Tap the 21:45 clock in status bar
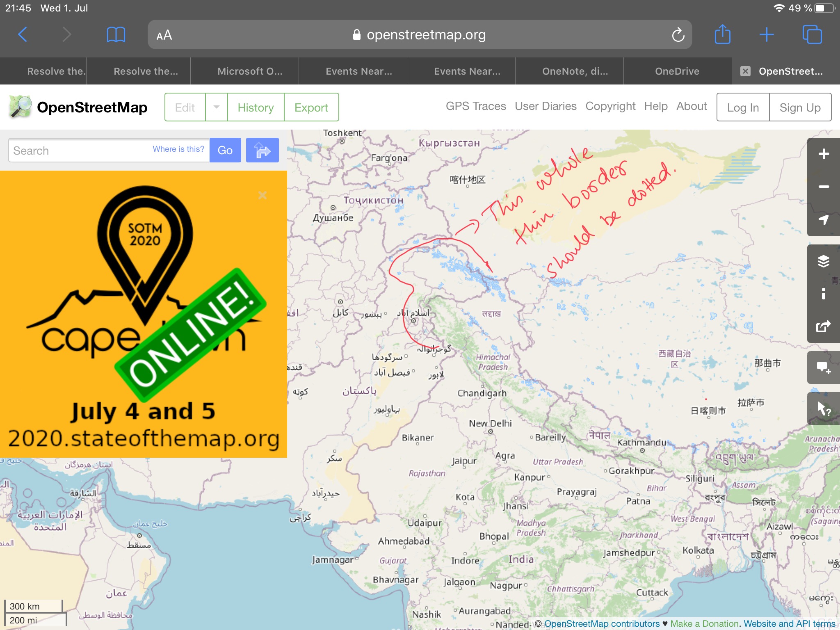This screenshot has width=840, height=630. tap(18, 8)
